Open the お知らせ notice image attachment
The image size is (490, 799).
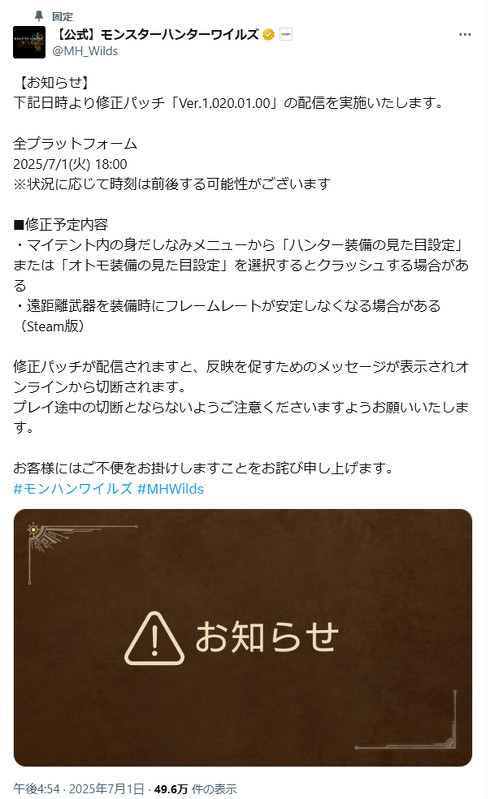(243, 637)
